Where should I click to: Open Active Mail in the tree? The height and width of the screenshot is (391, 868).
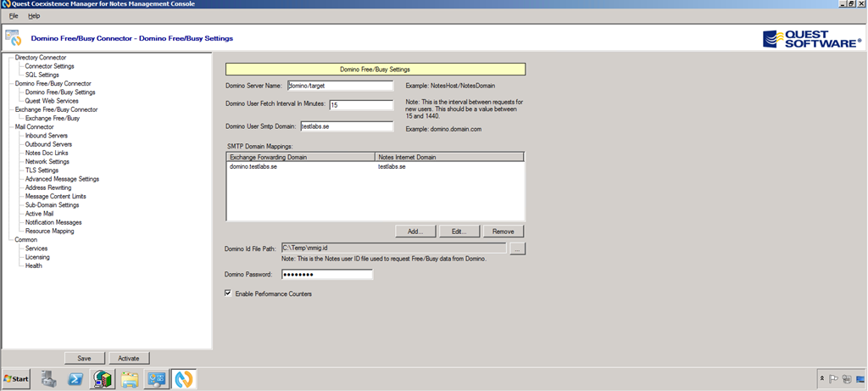[x=39, y=214]
